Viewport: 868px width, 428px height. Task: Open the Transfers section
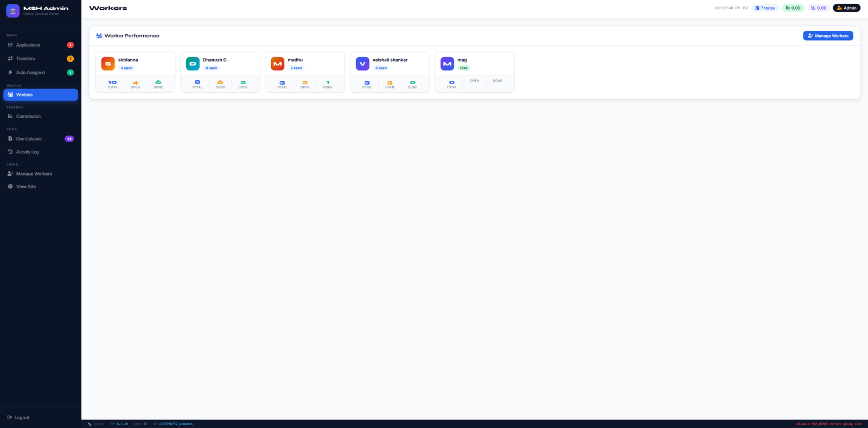pos(41,59)
